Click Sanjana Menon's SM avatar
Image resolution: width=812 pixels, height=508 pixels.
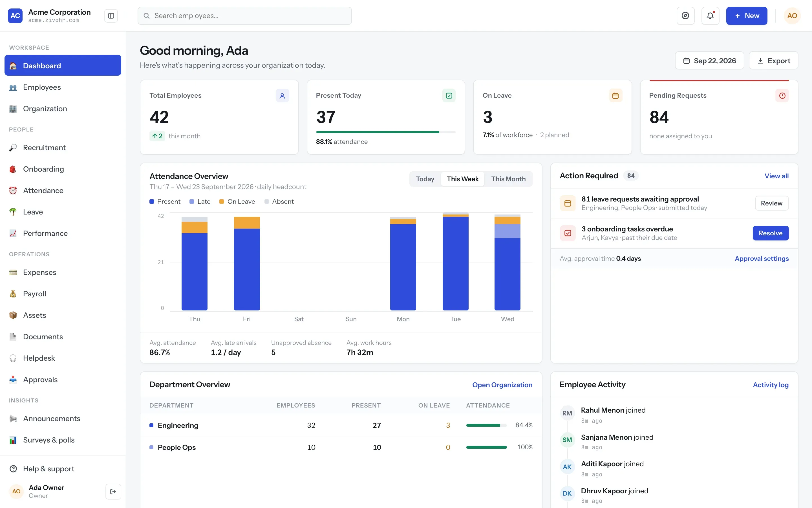[x=567, y=440]
